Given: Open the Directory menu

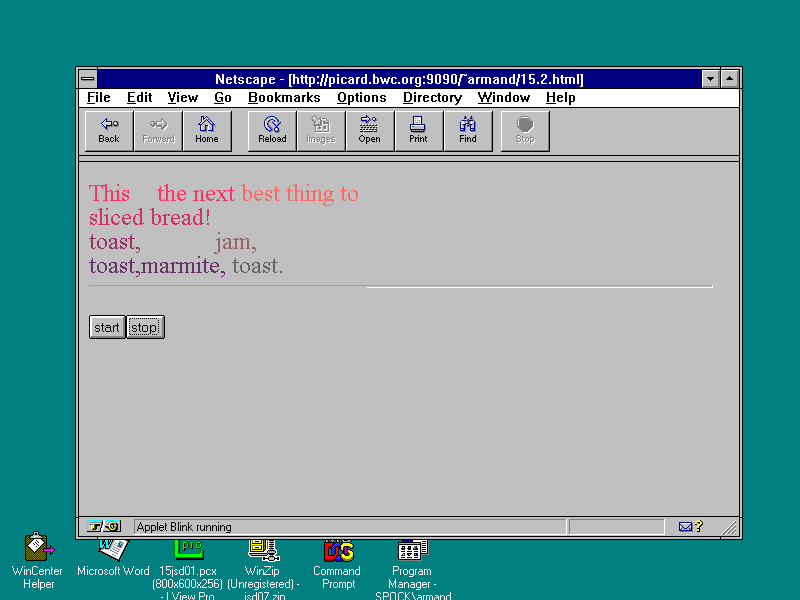Looking at the screenshot, I should pyautogui.click(x=432, y=98).
